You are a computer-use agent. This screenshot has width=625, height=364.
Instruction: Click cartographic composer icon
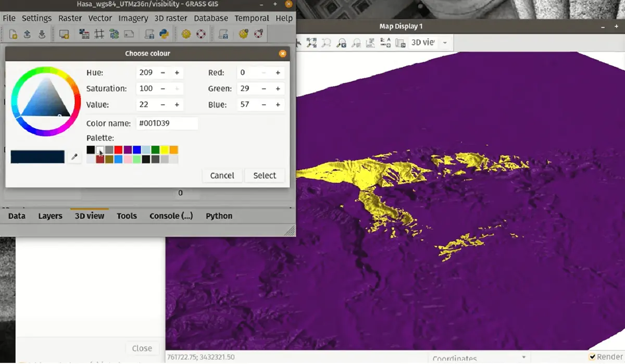pos(129,34)
